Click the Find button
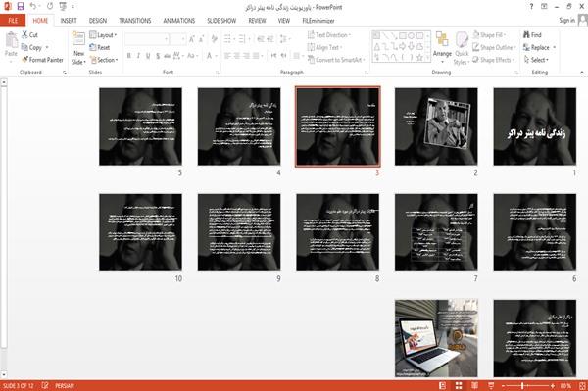Image resolution: width=588 pixels, height=391 pixels. [532, 35]
